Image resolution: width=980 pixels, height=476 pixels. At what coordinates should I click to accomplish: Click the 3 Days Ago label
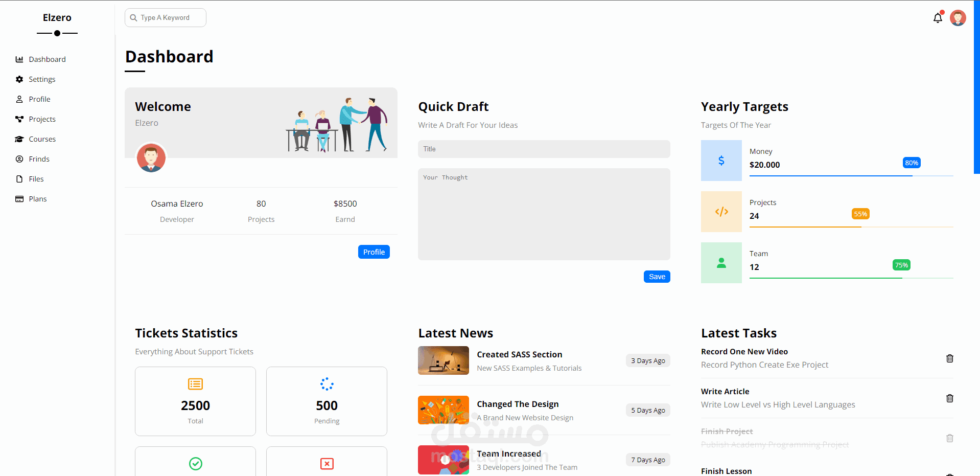click(x=648, y=360)
